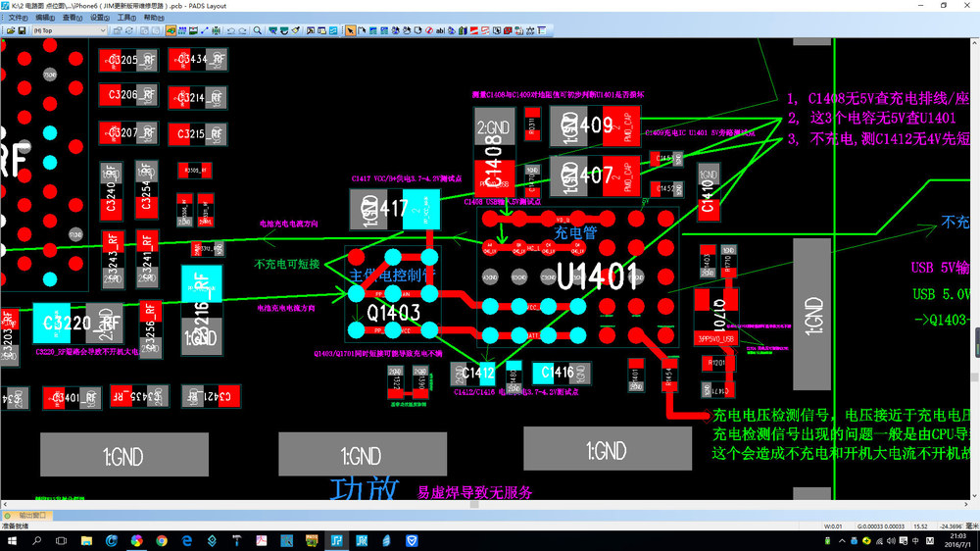
Task: Choose the 'ab|' text tool icon
Action: [x=440, y=30]
